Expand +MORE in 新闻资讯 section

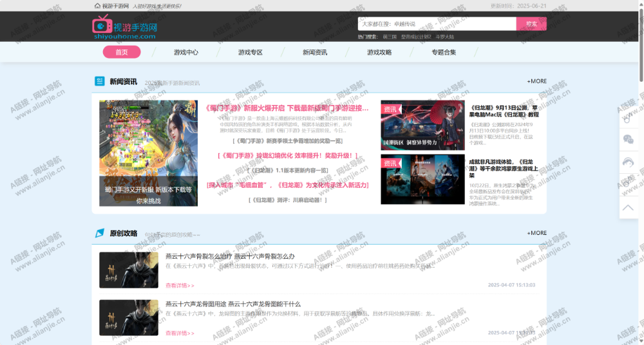pyautogui.click(x=536, y=81)
